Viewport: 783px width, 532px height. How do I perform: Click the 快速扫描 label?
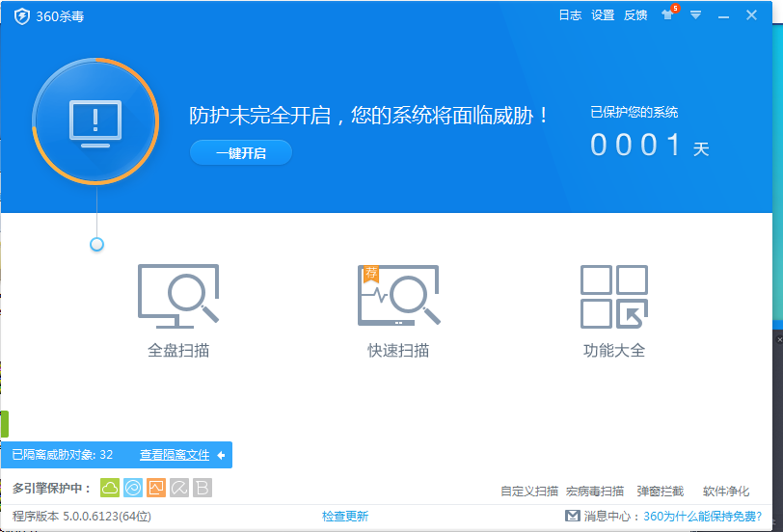pos(398,351)
